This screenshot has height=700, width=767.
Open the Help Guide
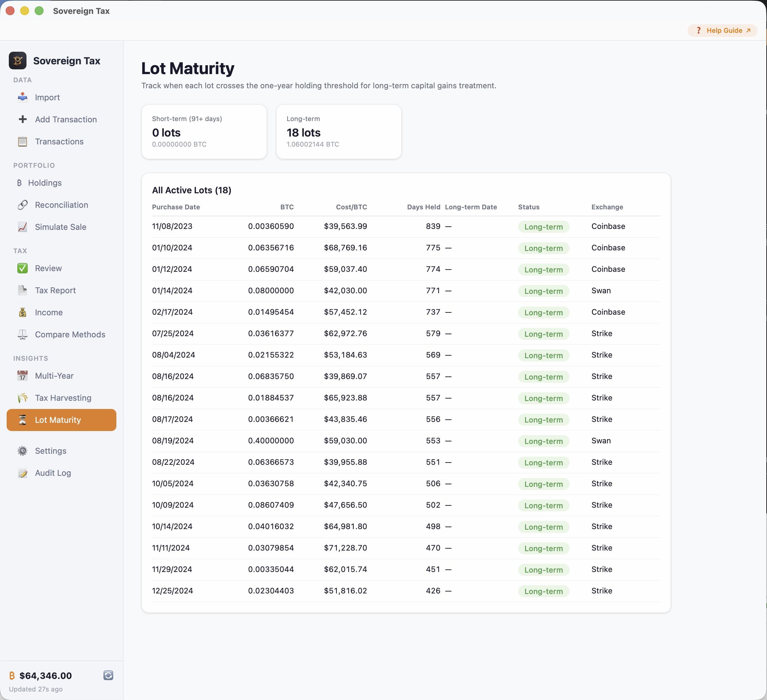(722, 31)
